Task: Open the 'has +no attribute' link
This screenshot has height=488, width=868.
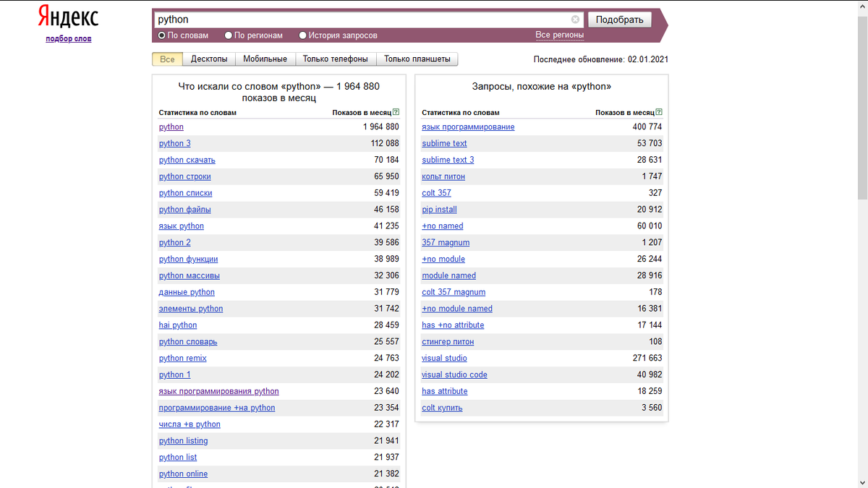Action: tap(454, 326)
